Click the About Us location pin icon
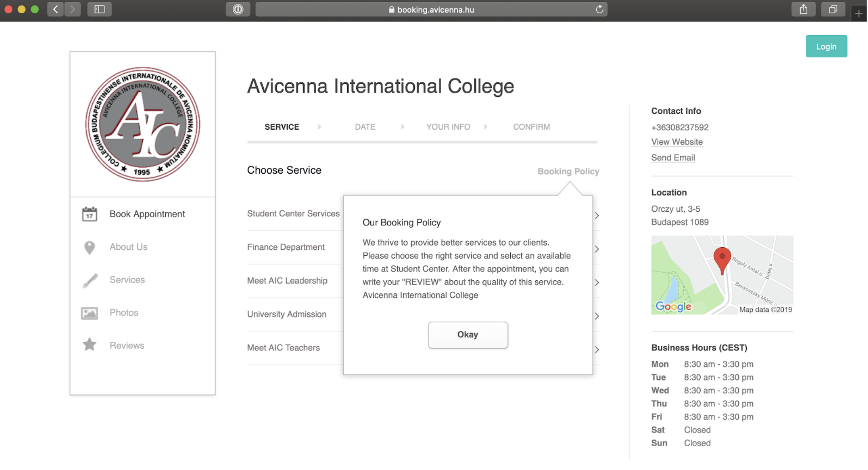This screenshot has width=868, height=470. [x=89, y=247]
